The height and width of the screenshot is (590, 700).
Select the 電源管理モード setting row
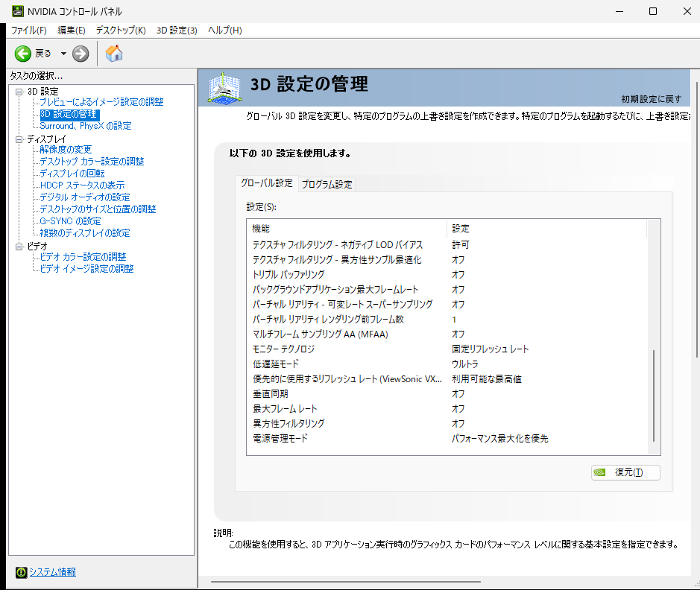(280, 439)
